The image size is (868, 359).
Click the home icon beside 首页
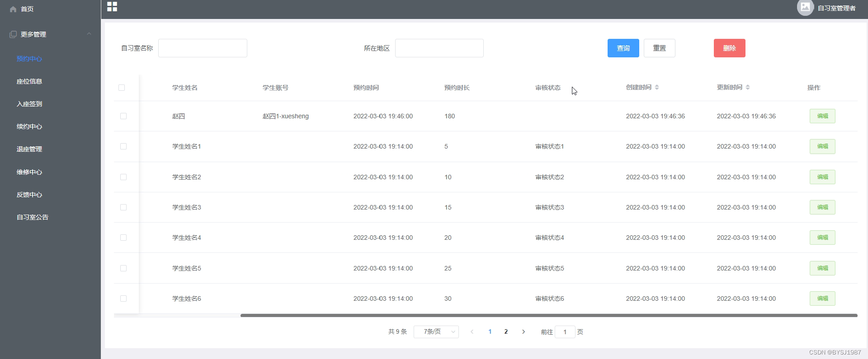coord(13,9)
